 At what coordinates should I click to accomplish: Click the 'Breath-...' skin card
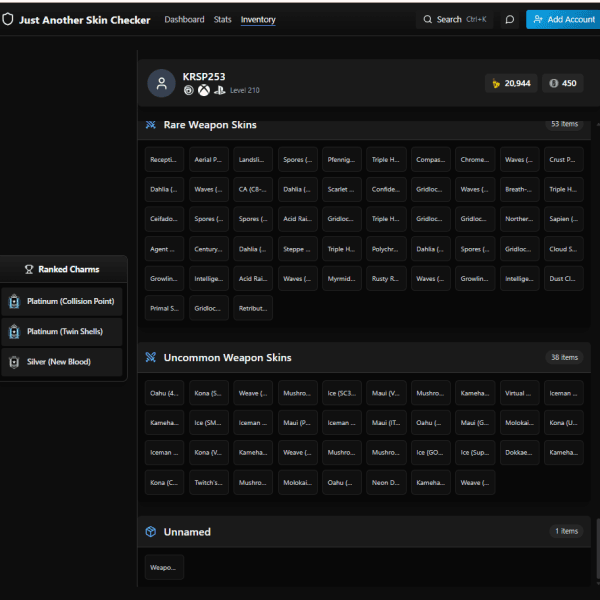point(519,189)
